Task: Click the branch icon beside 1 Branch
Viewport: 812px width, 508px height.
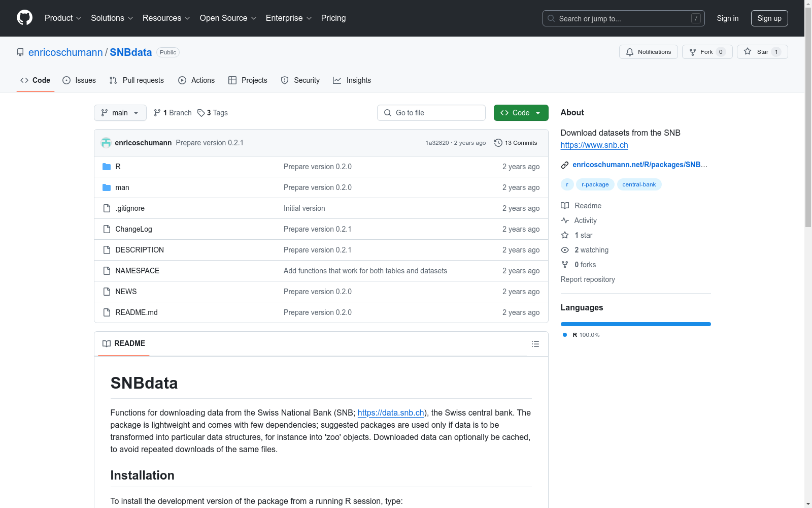Action: point(157,113)
